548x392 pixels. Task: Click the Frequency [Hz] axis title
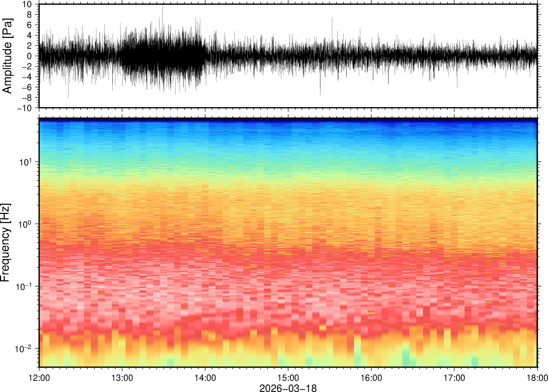click(5, 243)
